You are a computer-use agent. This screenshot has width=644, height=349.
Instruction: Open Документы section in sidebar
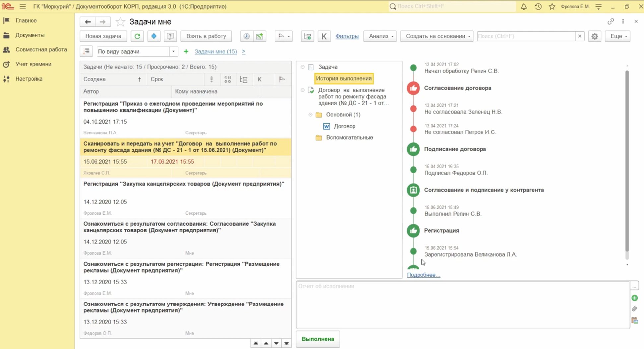pyautogui.click(x=30, y=35)
